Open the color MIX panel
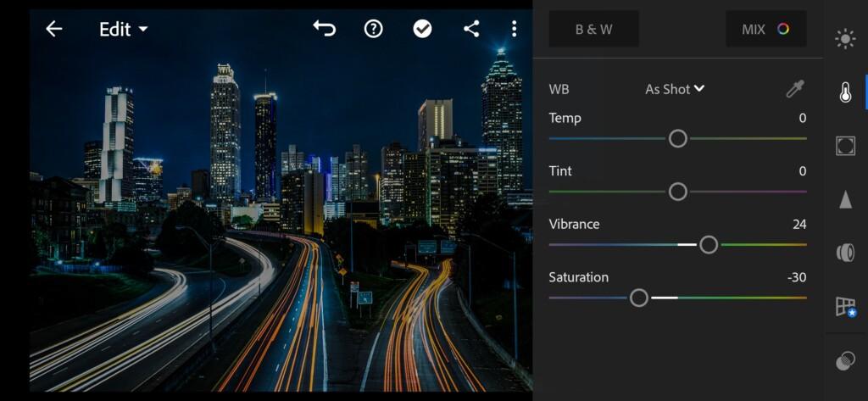This screenshot has width=868, height=401. (x=765, y=29)
